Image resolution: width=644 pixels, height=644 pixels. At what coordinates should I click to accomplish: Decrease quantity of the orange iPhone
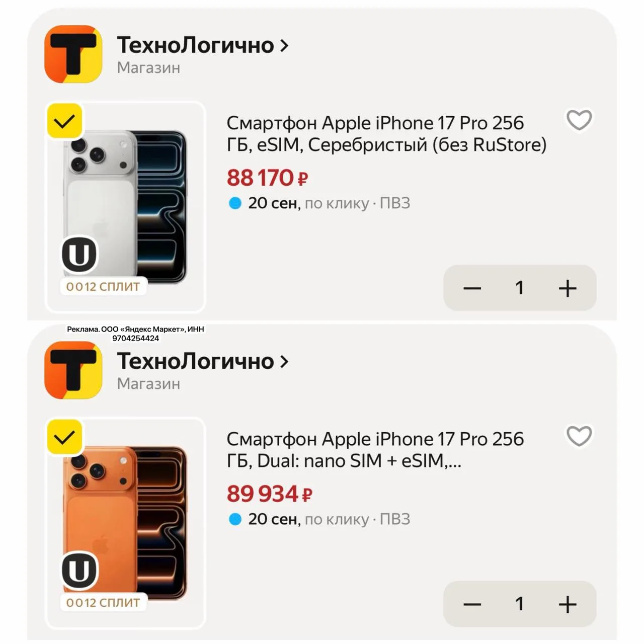472,604
